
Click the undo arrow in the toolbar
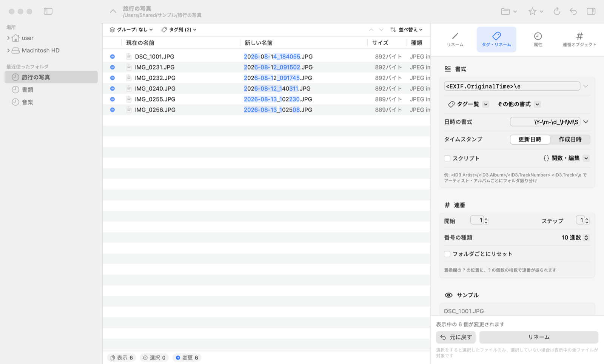coord(573,11)
